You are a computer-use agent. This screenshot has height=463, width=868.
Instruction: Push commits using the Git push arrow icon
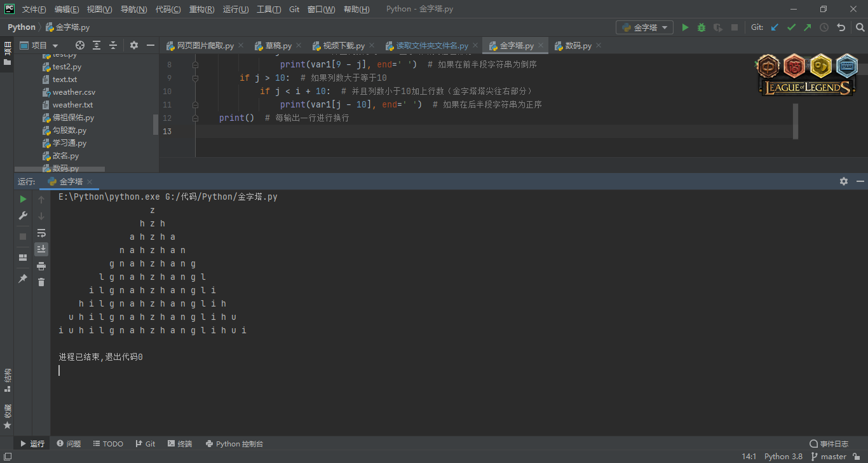pos(806,27)
